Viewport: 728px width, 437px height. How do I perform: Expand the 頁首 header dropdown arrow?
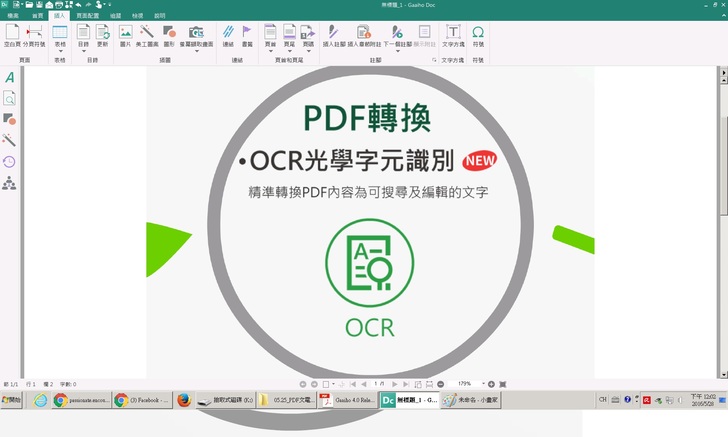pyautogui.click(x=271, y=51)
